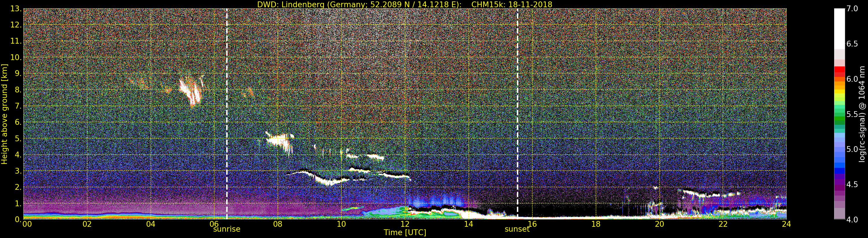Click the time axis tick '00'
This screenshot has width=868, height=238.
pos(27,224)
